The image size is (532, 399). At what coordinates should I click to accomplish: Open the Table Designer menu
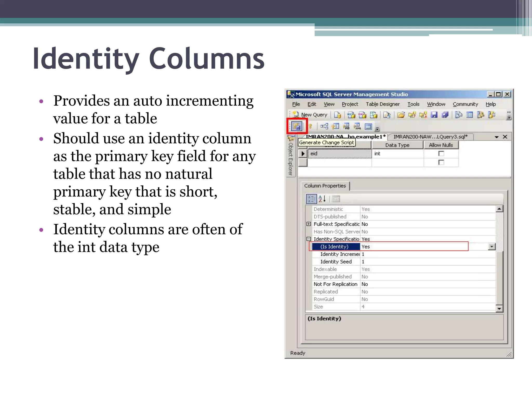click(382, 104)
